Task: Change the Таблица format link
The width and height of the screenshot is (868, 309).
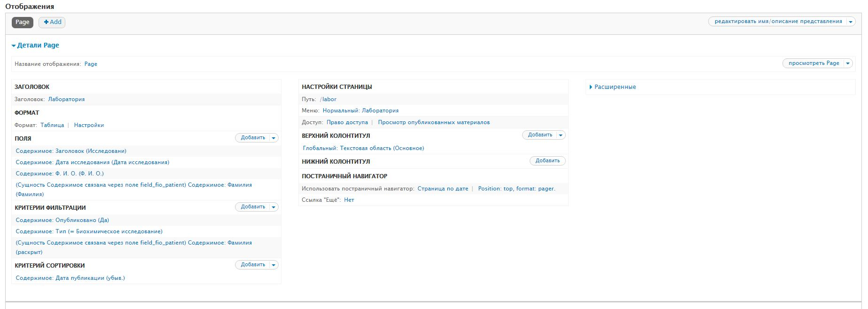Action: click(52, 125)
